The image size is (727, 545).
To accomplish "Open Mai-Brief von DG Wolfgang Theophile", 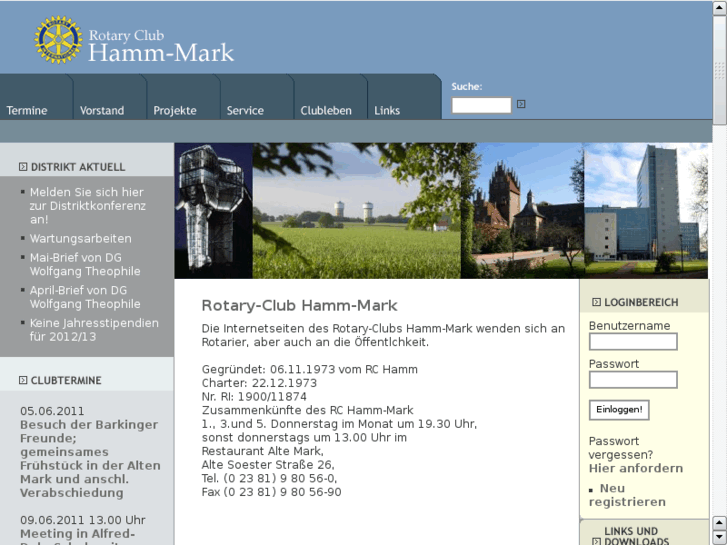I will 85,264.
